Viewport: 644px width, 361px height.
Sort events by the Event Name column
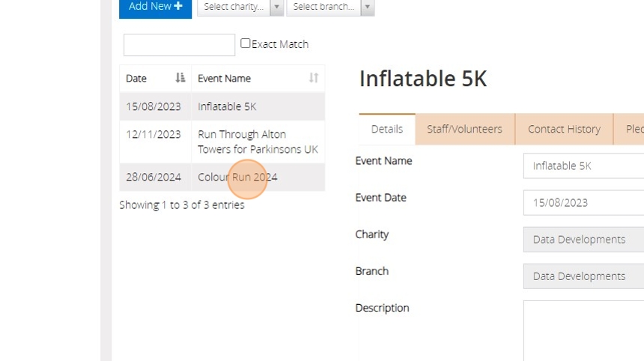(258, 78)
